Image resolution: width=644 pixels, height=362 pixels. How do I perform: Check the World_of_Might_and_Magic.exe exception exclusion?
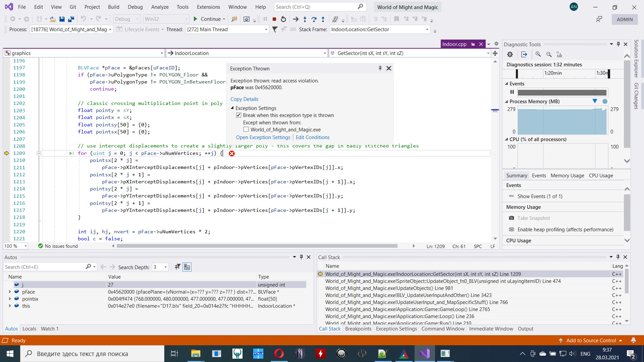246,129
